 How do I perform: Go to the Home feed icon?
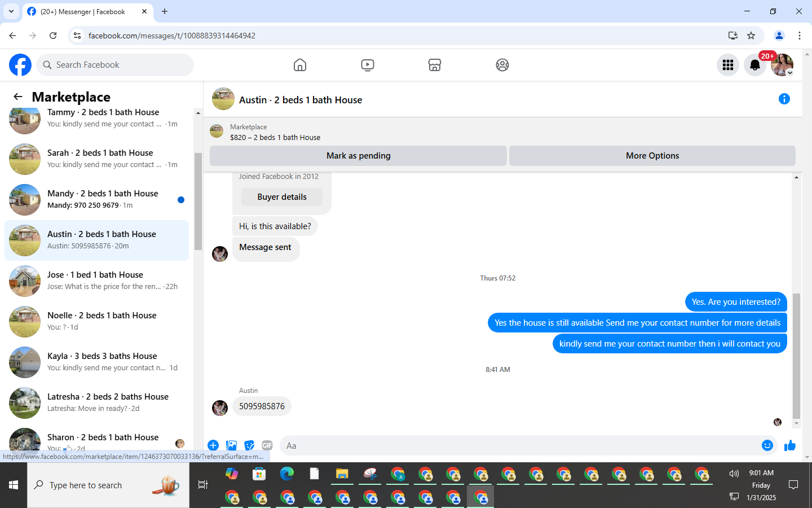tap(300, 65)
